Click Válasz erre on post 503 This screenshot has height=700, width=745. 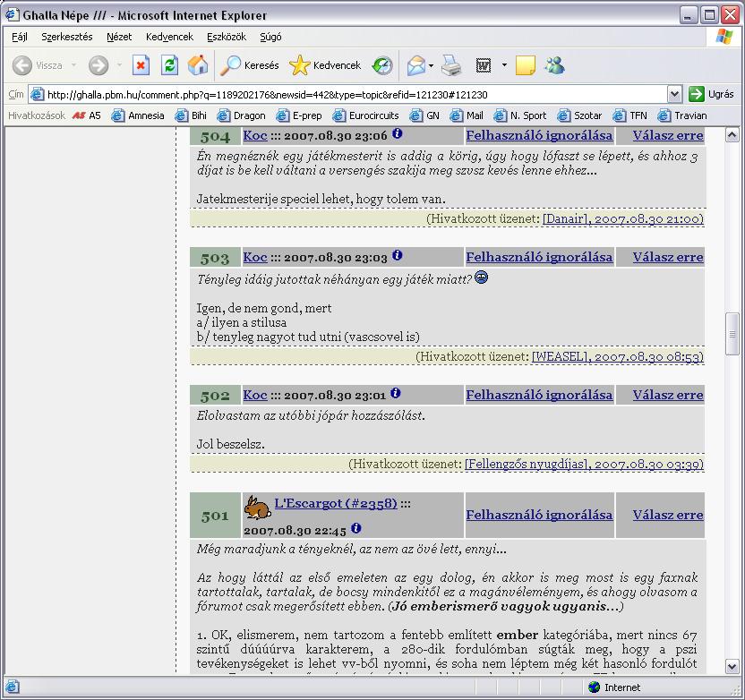667,257
